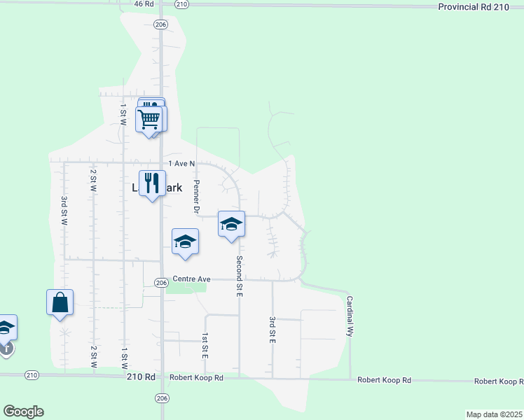This screenshot has height=420, width=524.
Task: Click the grocery shopping cart marker
Action: tap(151, 119)
